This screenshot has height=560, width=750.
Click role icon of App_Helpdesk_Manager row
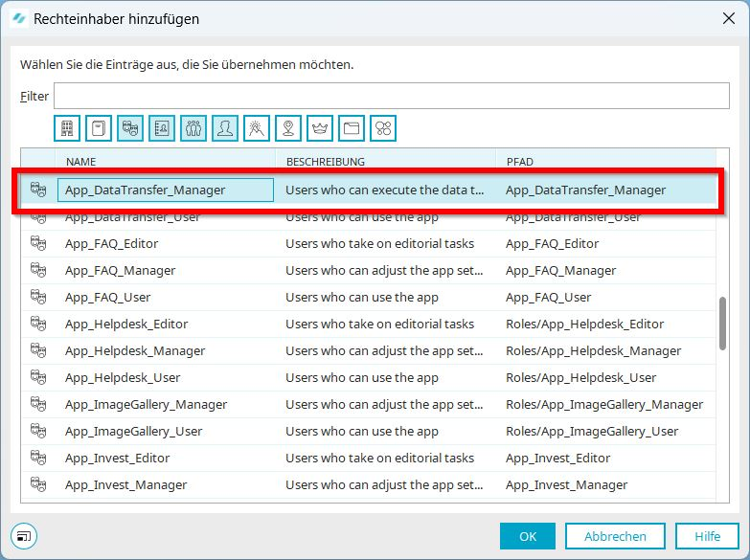[x=38, y=350]
